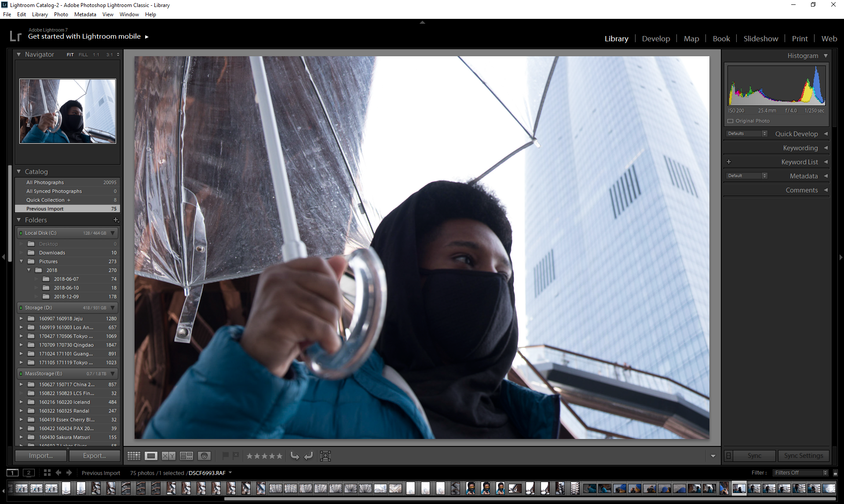Set photo as flagged pick
The width and height of the screenshot is (844, 504).
pyautogui.click(x=225, y=456)
